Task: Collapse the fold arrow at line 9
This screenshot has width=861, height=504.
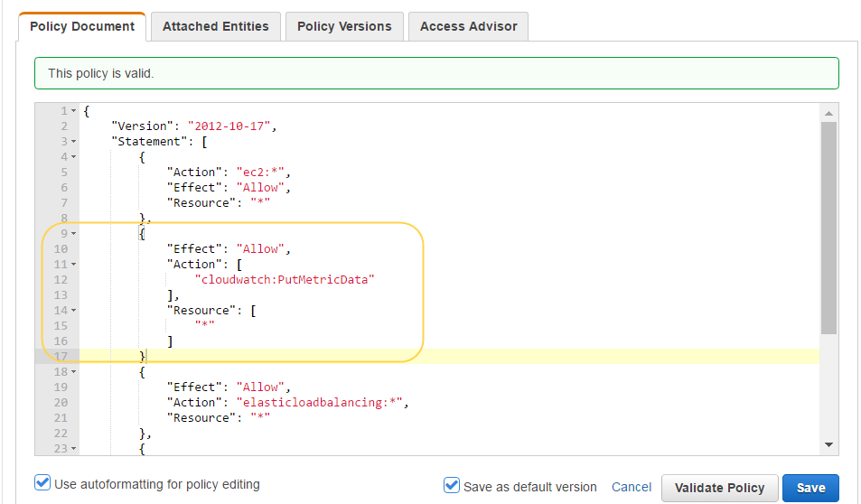Action: click(x=73, y=234)
